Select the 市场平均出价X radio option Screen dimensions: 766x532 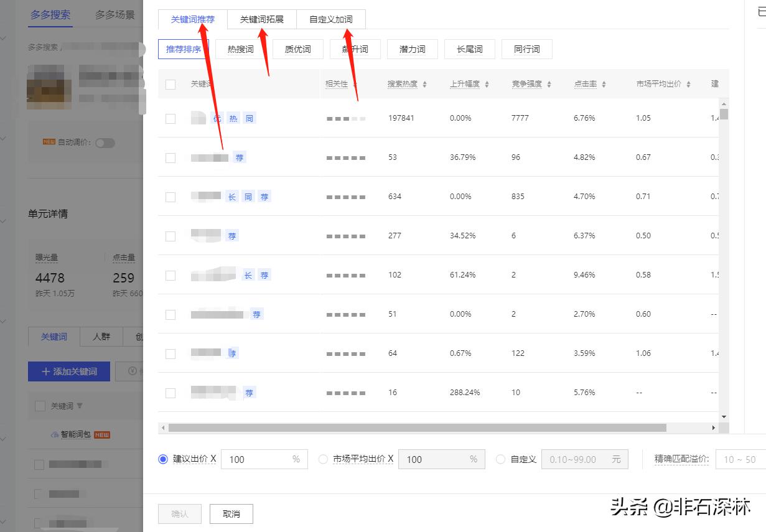click(323, 459)
